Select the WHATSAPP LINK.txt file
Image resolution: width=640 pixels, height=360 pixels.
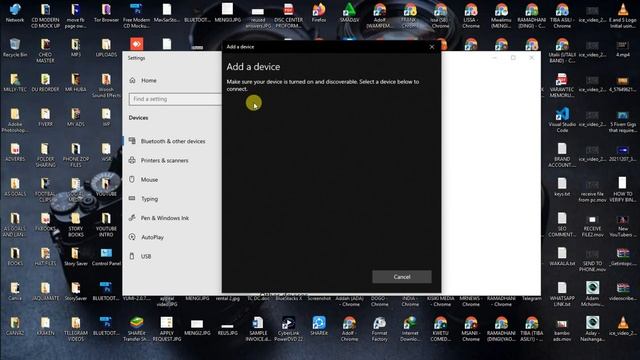pyautogui.click(x=562, y=294)
